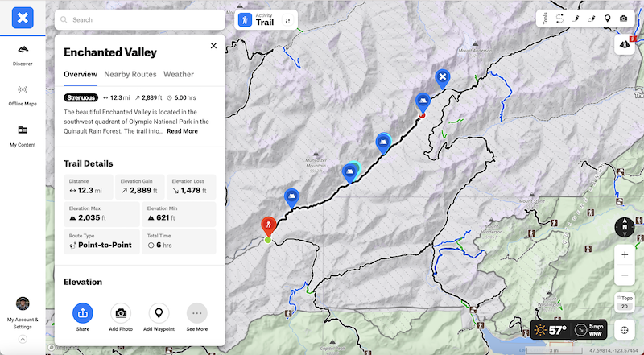Click the Read More link
The width and height of the screenshot is (644, 355).
pyautogui.click(x=183, y=131)
